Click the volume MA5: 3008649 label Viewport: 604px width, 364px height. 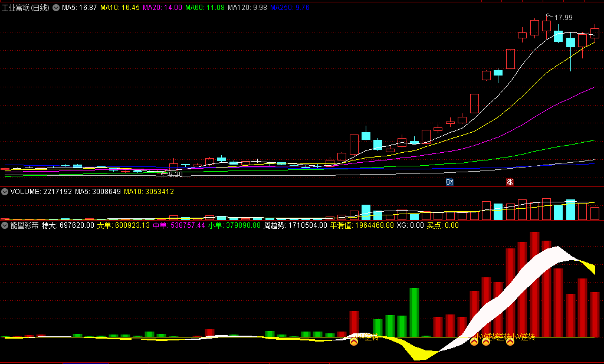[x=98, y=191]
